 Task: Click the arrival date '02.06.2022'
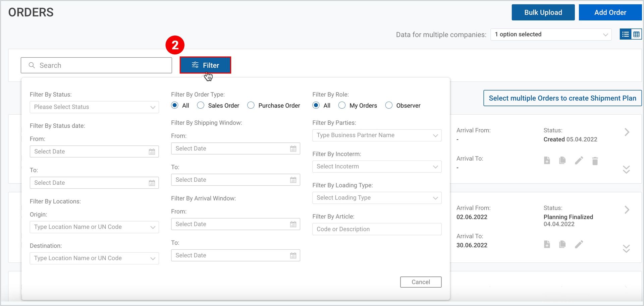click(472, 217)
